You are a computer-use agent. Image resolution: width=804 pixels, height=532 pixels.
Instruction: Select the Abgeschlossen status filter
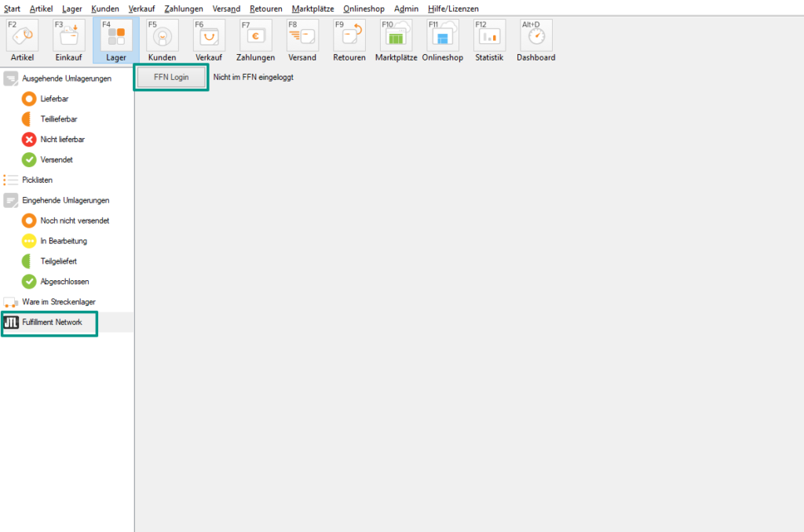64,281
